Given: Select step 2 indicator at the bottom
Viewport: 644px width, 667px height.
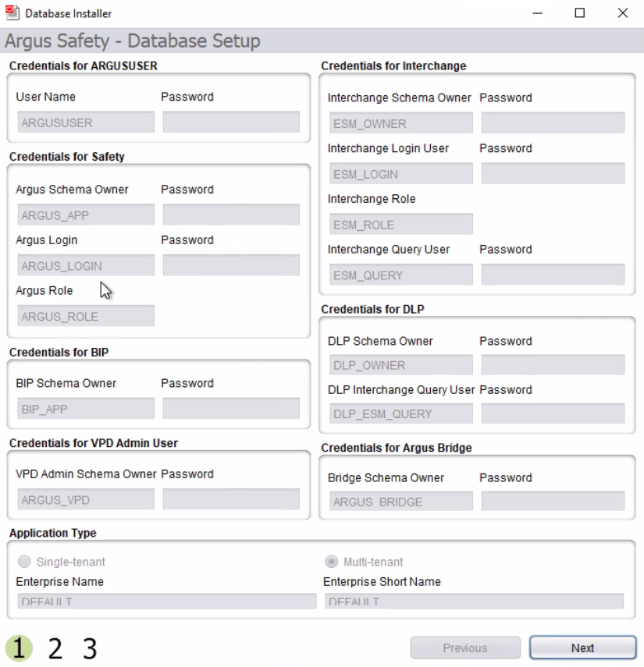Looking at the screenshot, I should (x=53, y=647).
